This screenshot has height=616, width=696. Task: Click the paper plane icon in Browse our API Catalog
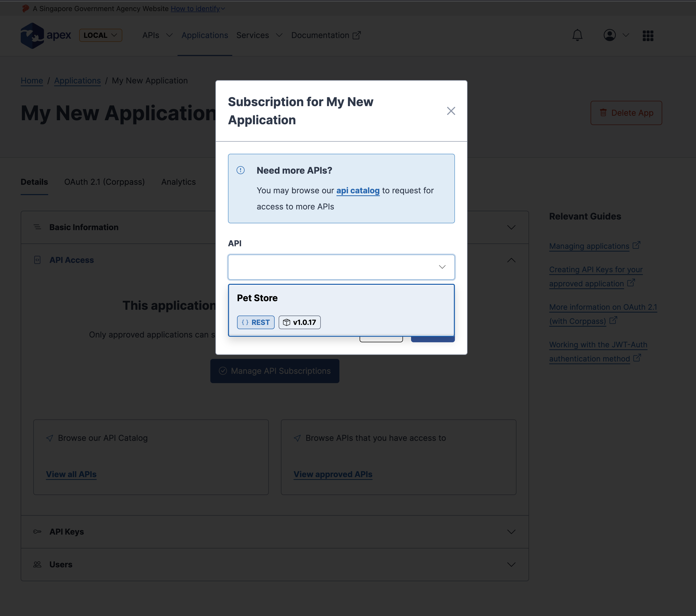point(50,438)
